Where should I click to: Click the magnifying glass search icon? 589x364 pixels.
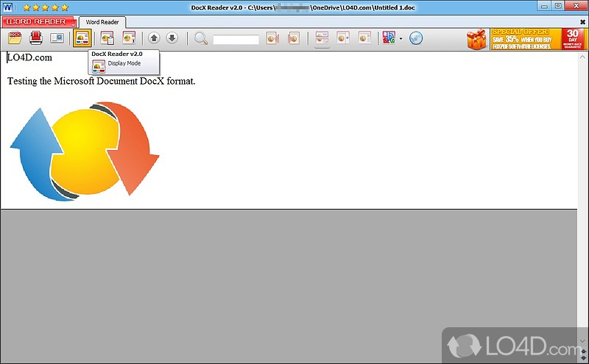click(200, 38)
